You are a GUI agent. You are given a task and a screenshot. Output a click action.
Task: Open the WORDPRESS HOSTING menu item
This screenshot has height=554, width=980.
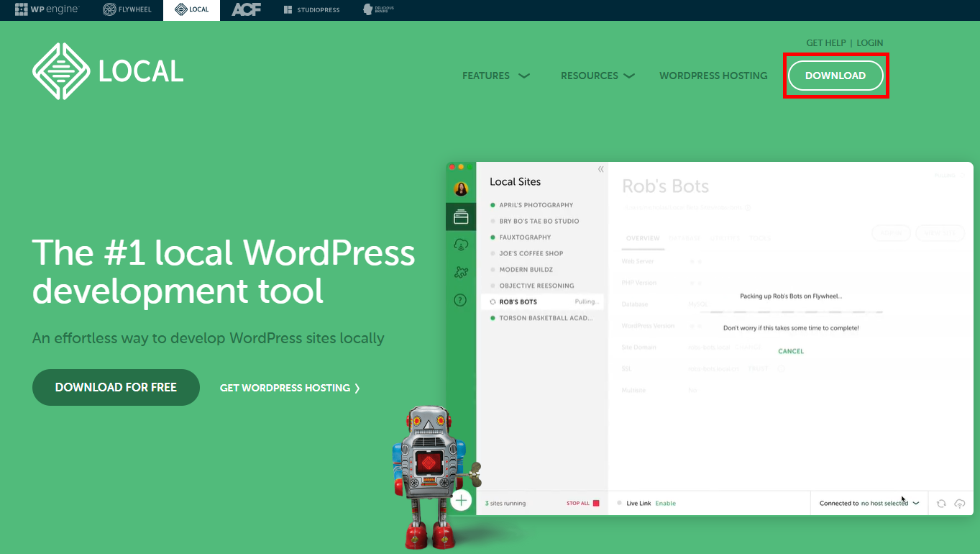click(x=713, y=76)
